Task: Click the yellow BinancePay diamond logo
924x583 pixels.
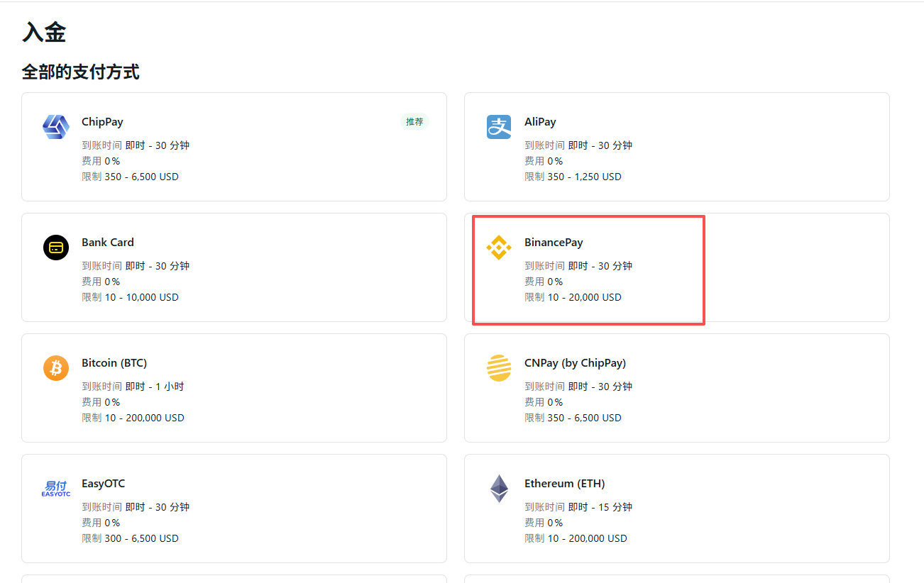Action: click(499, 248)
